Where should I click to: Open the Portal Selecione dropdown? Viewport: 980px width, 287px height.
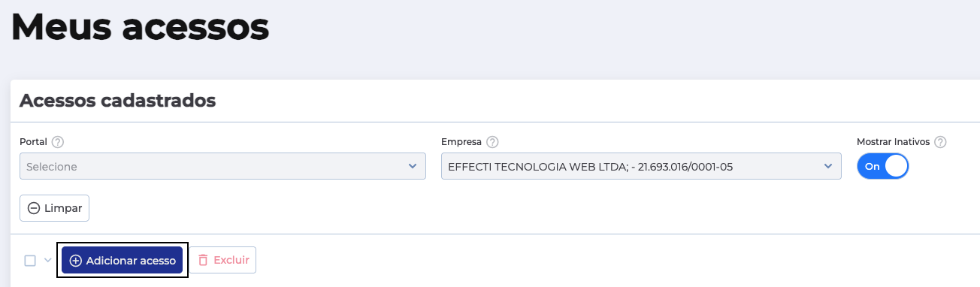(222, 166)
